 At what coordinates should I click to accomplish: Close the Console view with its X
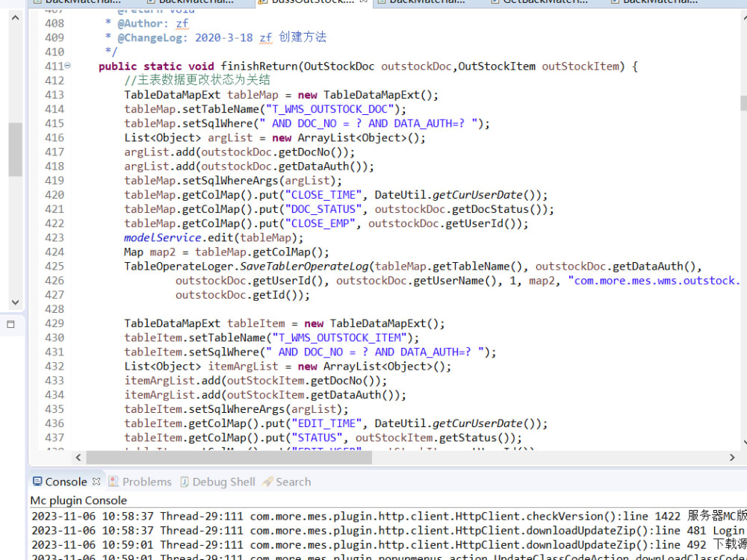[x=96, y=482]
